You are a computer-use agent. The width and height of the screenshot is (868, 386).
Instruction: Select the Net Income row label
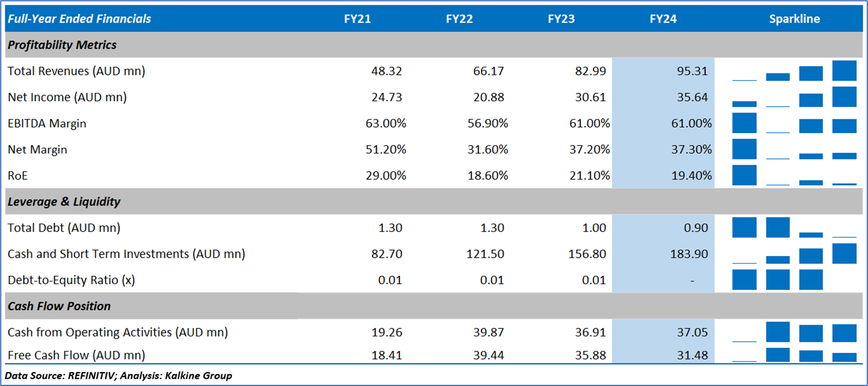coord(67,97)
